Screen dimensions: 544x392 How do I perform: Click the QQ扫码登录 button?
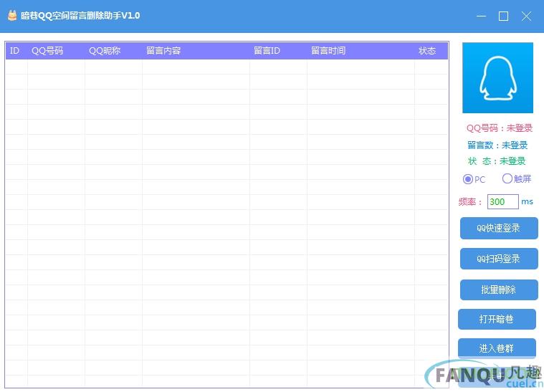499,259
